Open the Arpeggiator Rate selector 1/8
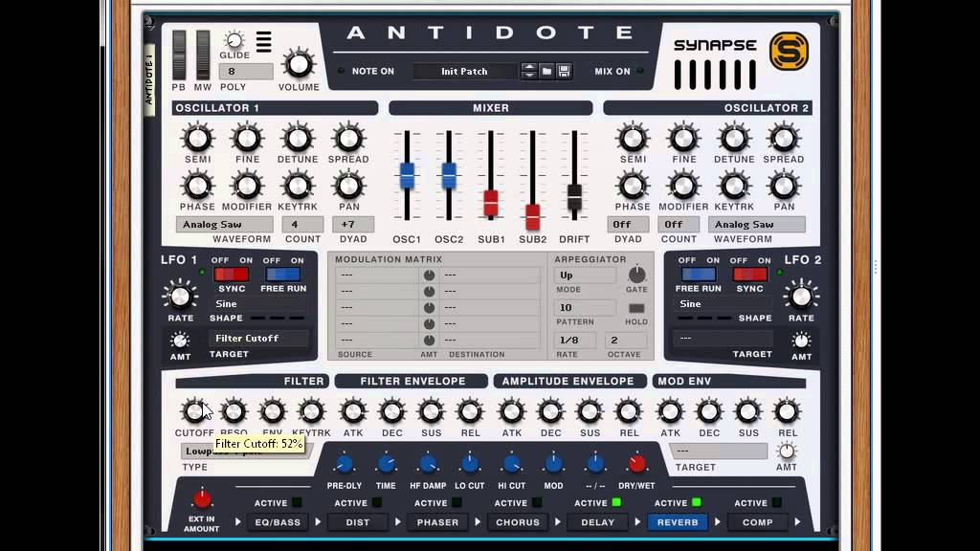 click(x=575, y=340)
